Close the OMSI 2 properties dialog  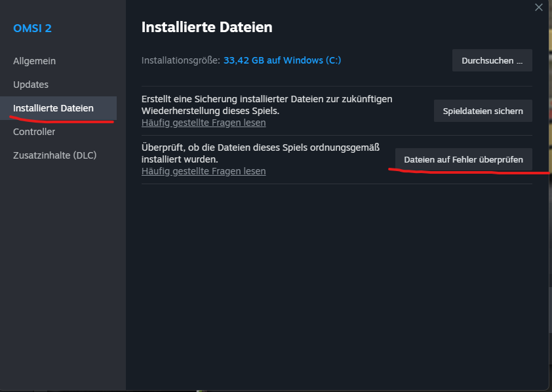point(539,7)
